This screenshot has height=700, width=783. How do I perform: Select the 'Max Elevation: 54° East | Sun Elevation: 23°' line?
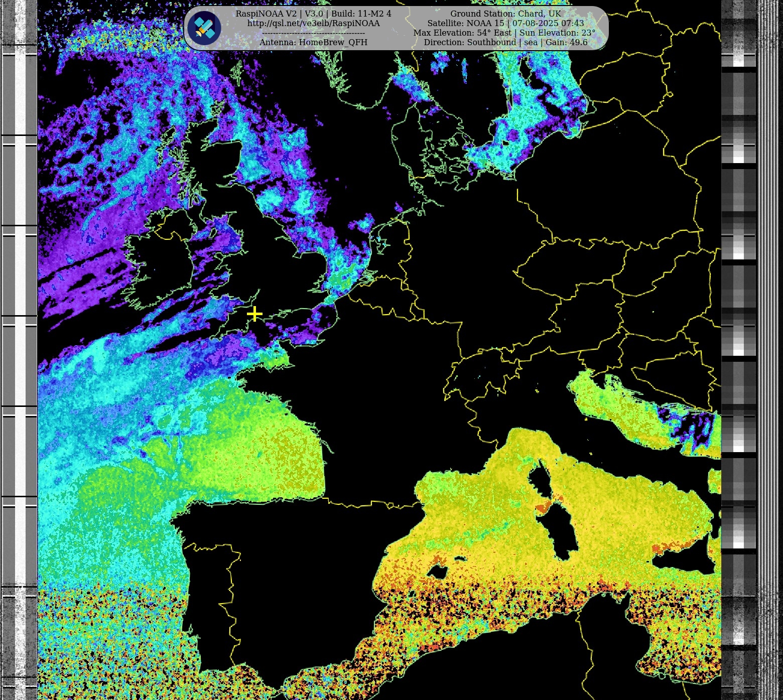504,33
